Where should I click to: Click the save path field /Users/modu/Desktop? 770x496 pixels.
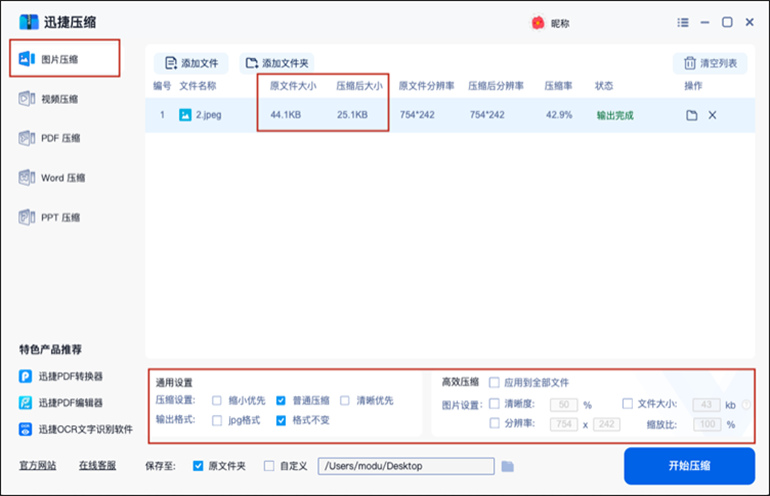[x=406, y=466]
